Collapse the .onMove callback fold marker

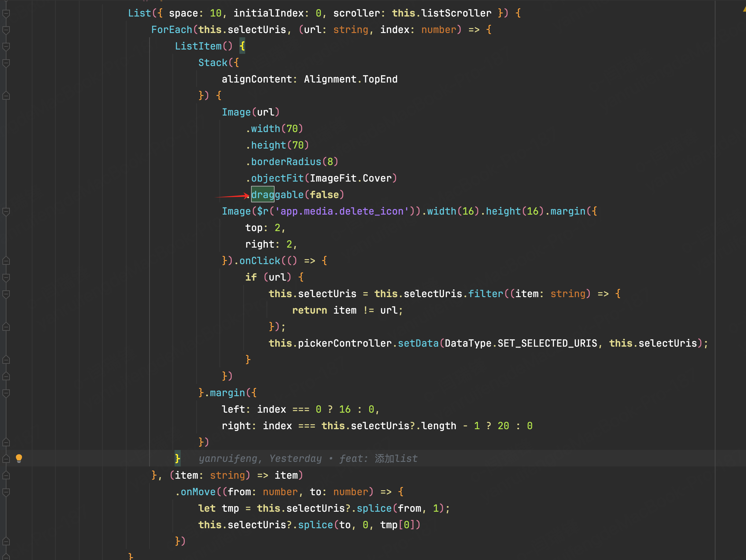[6, 492]
